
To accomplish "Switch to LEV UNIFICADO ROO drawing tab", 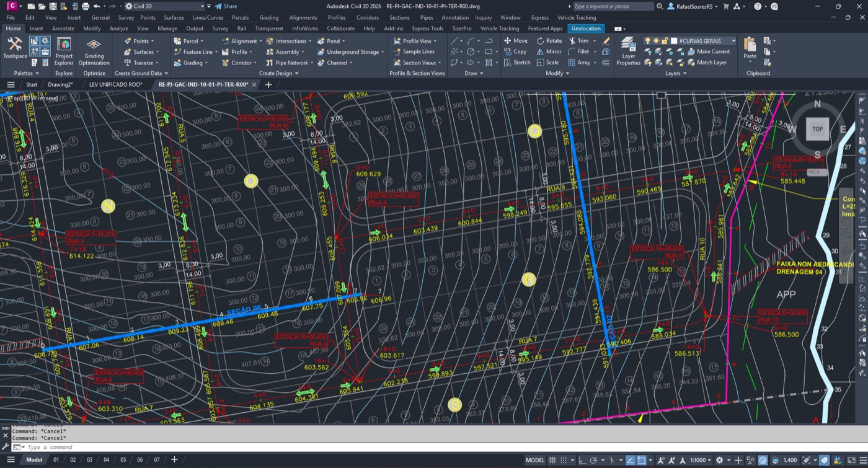I will tap(115, 84).
